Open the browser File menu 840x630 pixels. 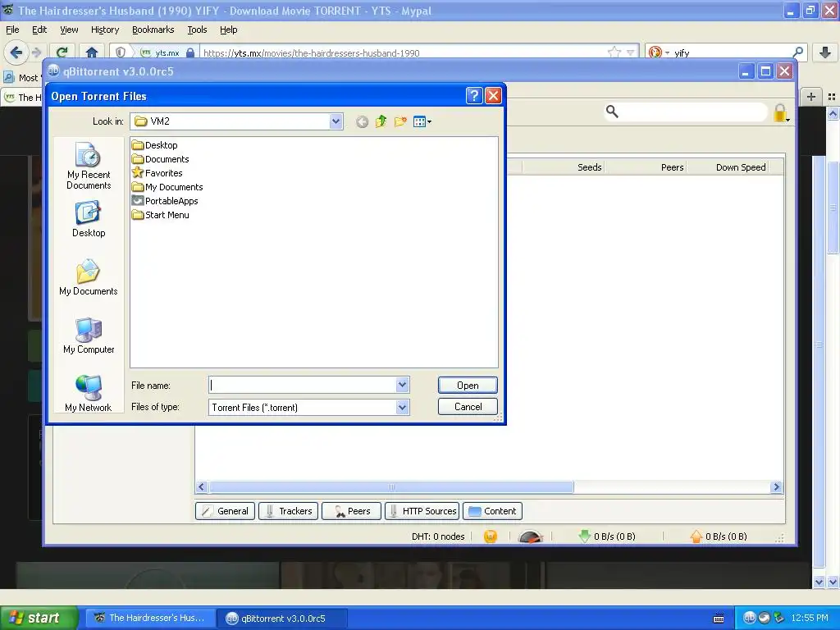tap(12, 30)
